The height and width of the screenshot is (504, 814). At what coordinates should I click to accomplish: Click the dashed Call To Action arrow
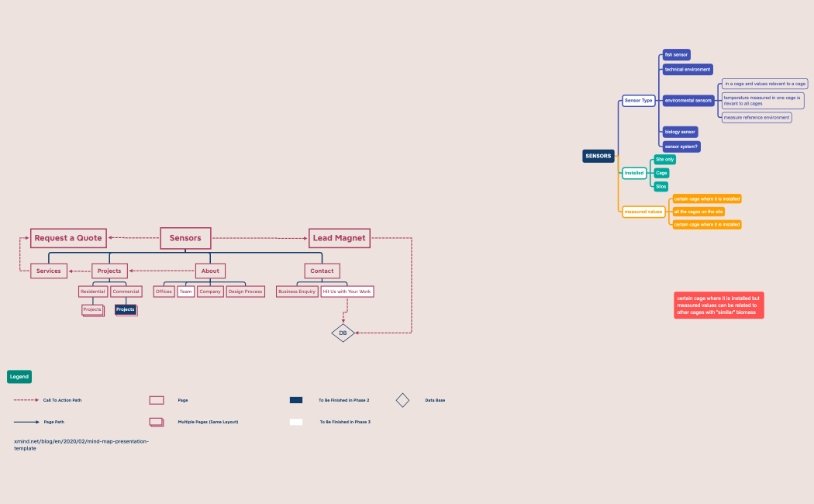[26, 400]
